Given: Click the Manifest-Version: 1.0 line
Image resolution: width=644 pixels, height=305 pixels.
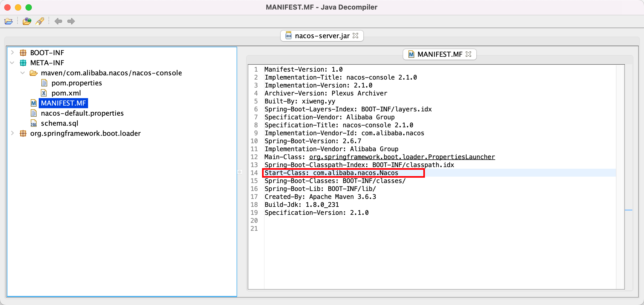Looking at the screenshot, I should point(303,69).
